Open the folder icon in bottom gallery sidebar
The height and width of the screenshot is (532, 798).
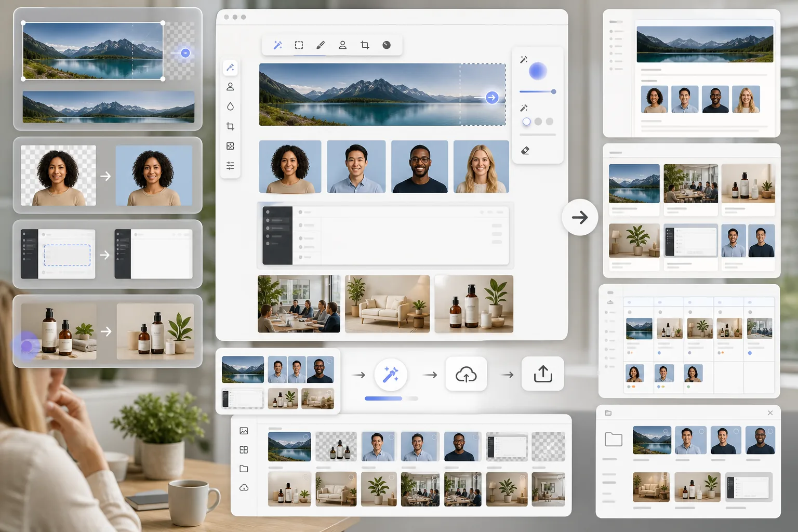click(244, 469)
